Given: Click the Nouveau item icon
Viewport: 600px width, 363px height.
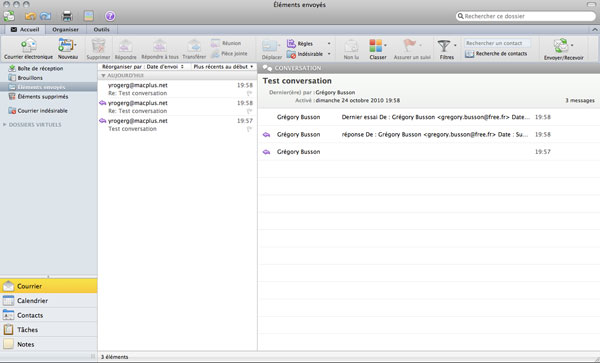Looking at the screenshot, I should [x=65, y=46].
